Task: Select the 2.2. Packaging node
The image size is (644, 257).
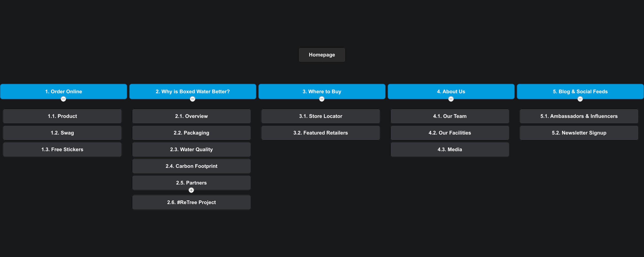Action: 191,133
